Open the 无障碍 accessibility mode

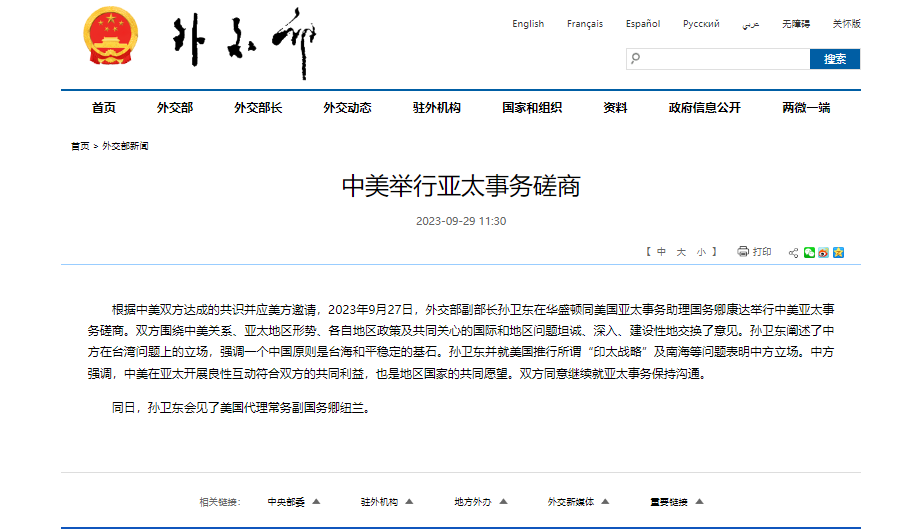click(796, 24)
